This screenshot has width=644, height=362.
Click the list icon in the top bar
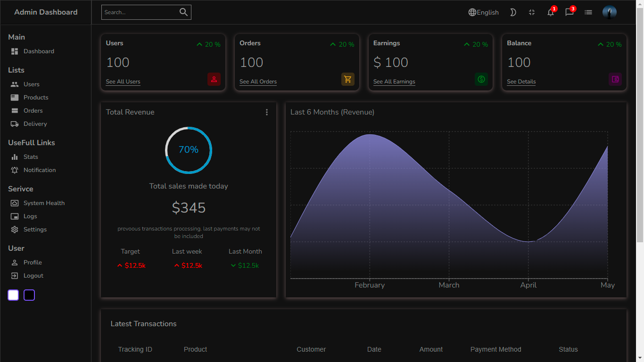(x=588, y=12)
